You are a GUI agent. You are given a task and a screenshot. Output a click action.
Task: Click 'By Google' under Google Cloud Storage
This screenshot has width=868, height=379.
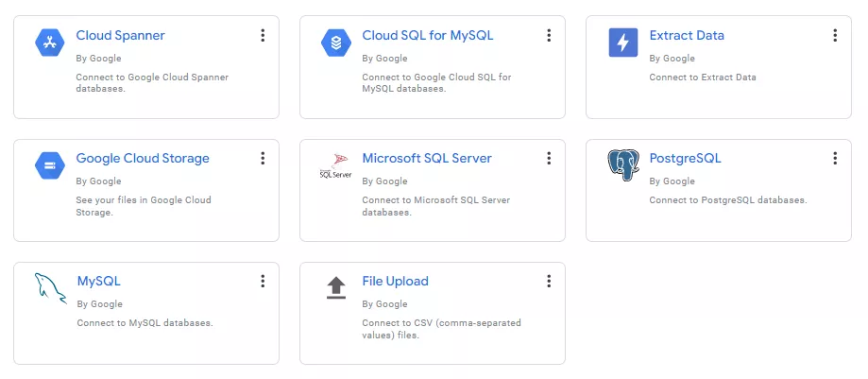98,181
